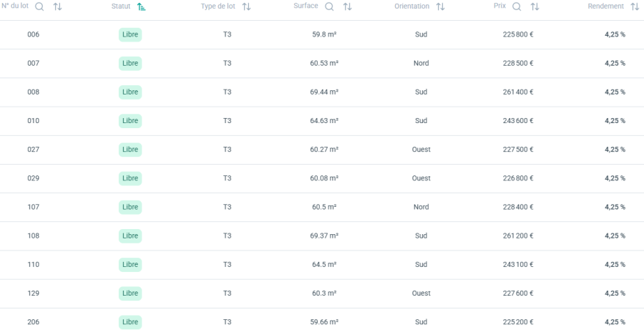Image resolution: width=644 pixels, height=335 pixels.
Task: Sort by Orientation column
Action: (440, 6)
